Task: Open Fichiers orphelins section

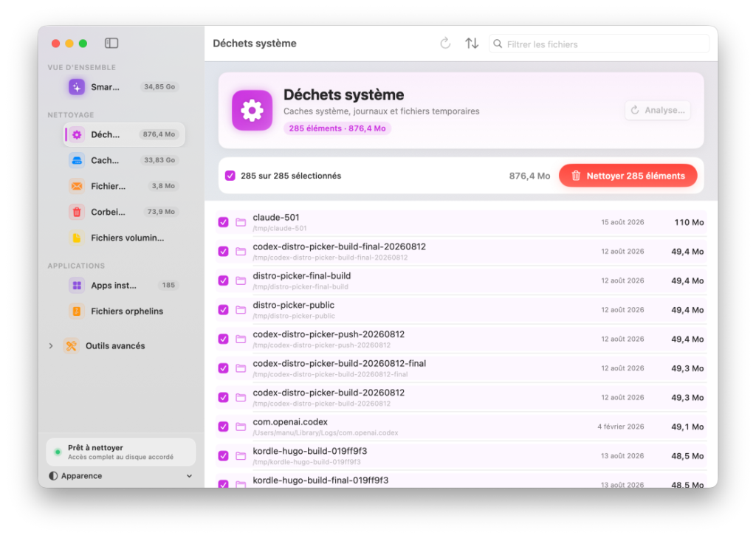Action: click(x=124, y=311)
